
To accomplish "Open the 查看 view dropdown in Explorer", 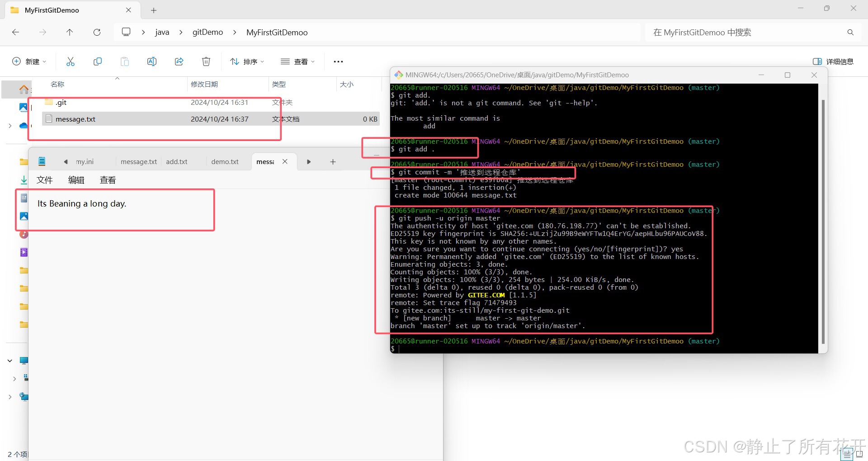I will 297,61.
